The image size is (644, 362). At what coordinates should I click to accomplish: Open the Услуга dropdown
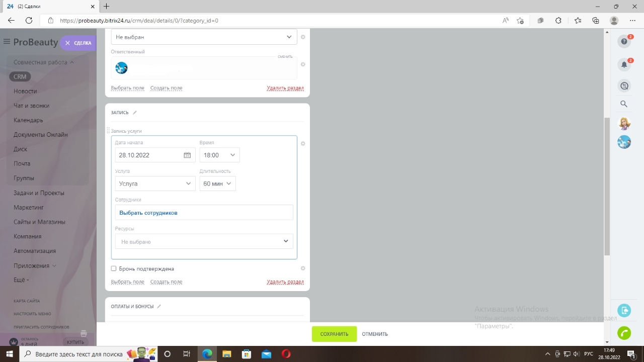[x=155, y=184]
